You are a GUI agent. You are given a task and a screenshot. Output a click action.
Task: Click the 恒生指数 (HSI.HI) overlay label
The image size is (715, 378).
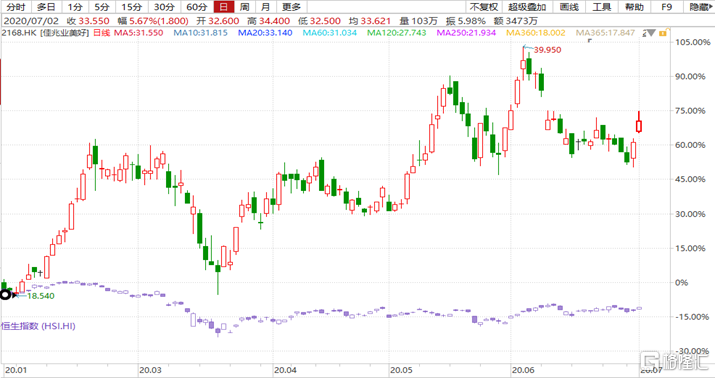(x=38, y=326)
